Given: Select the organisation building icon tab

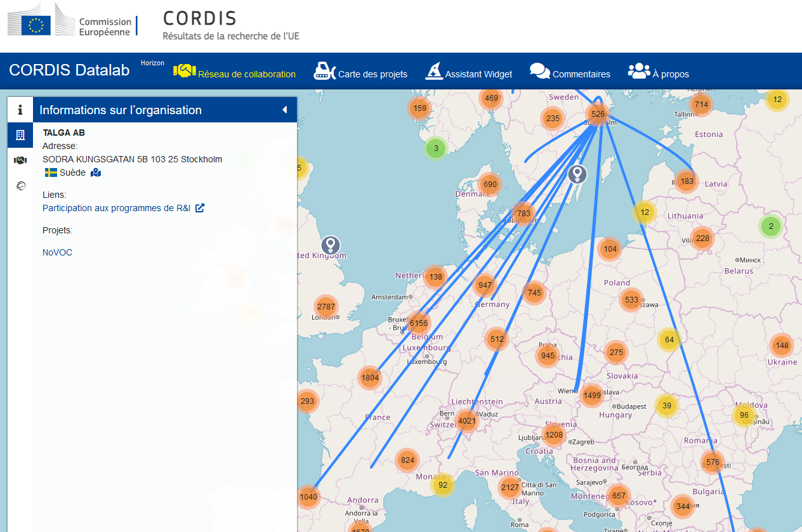Looking at the screenshot, I should point(20,135).
